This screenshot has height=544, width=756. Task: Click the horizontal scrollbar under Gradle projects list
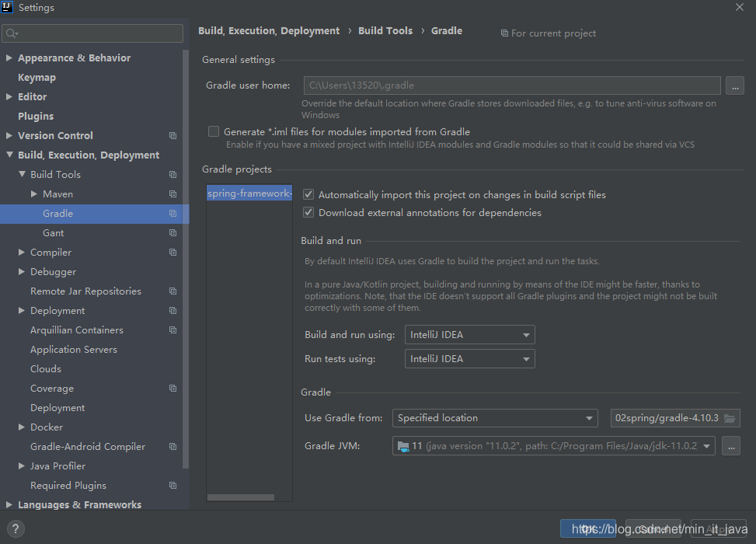pos(241,497)
